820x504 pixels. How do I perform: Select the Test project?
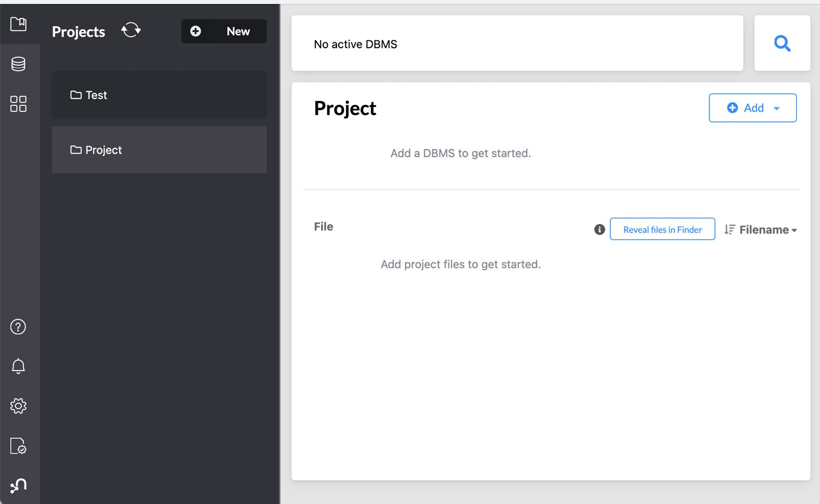tap(159, 95)
